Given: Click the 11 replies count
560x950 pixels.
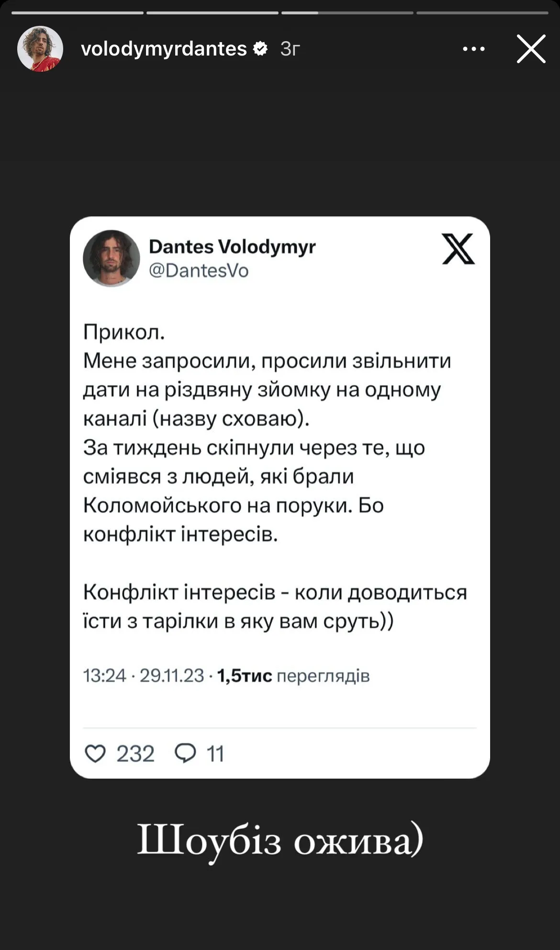Looking at the screenshot, I should tap(215, 754).
